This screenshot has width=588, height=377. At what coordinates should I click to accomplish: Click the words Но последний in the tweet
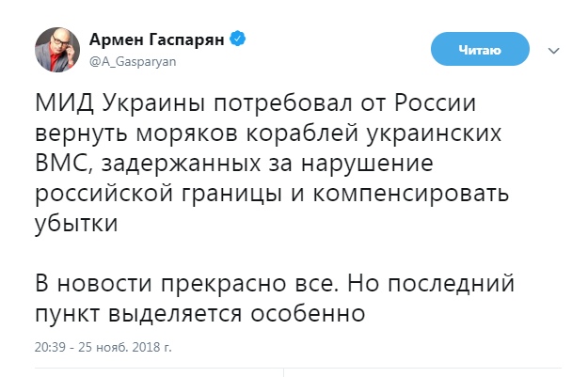click(431, 284)
